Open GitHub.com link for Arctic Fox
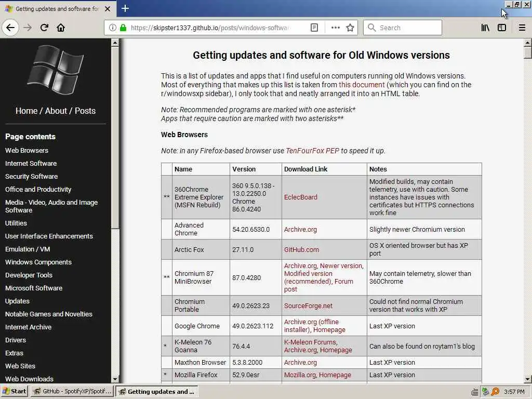Viewport: 532px width, 399px height. pos(301,250)
